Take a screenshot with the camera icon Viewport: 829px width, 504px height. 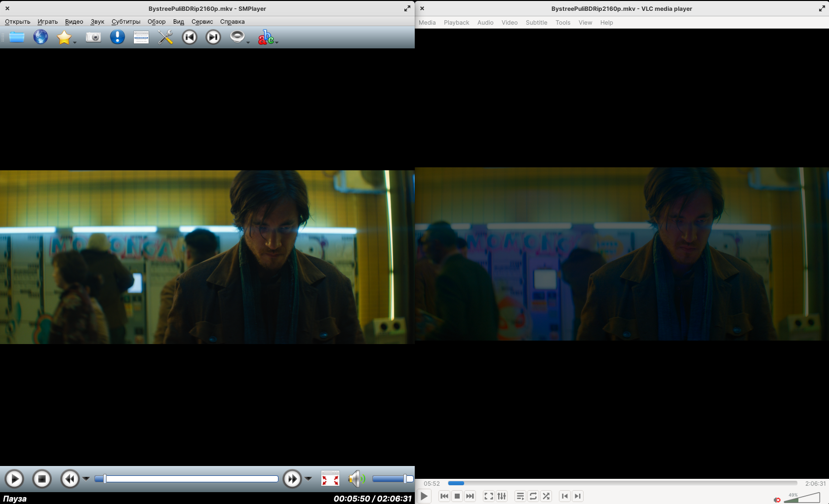[93, 37]
